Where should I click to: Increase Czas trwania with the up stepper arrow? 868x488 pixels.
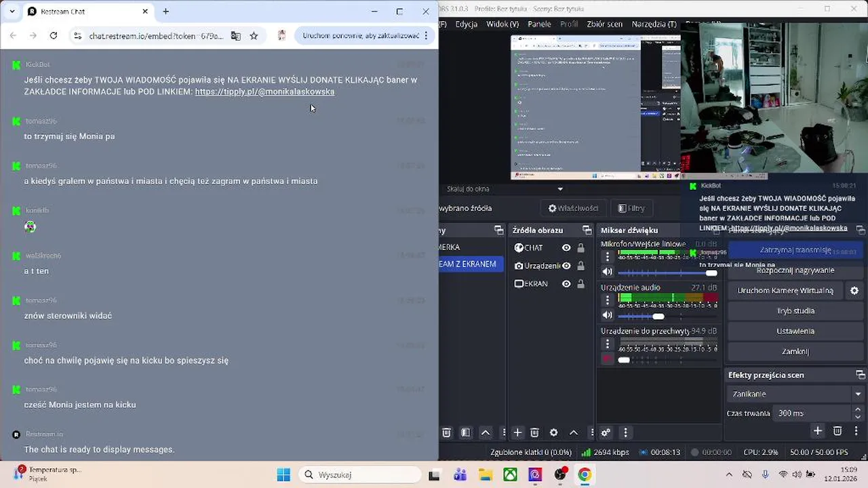click(859, 409)
